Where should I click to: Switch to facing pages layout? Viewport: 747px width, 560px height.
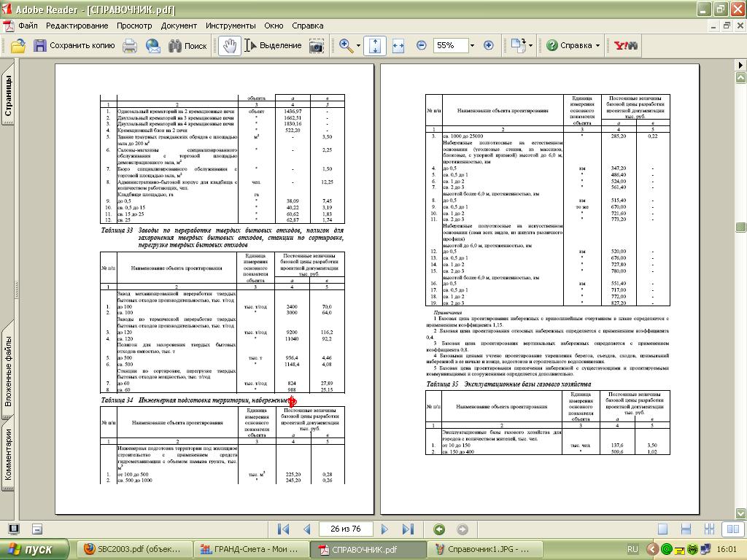733,529
